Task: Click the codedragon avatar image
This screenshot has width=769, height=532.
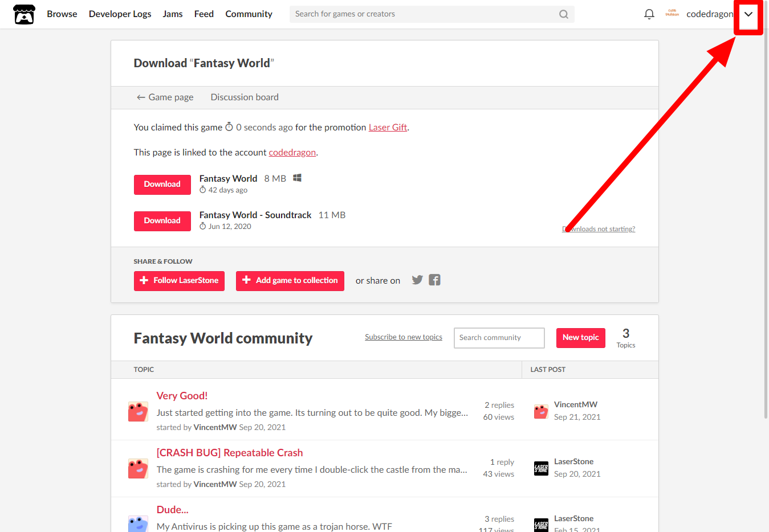Action: click(672, 14)
